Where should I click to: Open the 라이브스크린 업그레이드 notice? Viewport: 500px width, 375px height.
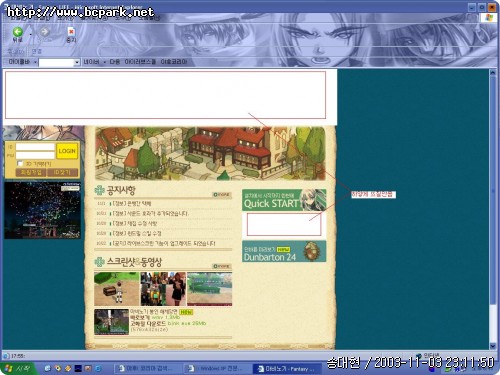[164, 243]
